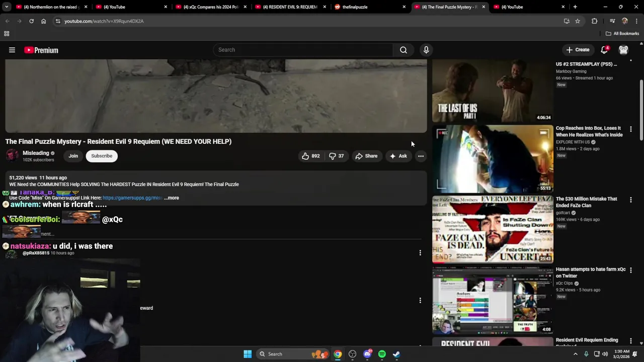This screenshot has height=362, width=644.
Task: Open the All Bookmarks folder
Action: (622, 34)
